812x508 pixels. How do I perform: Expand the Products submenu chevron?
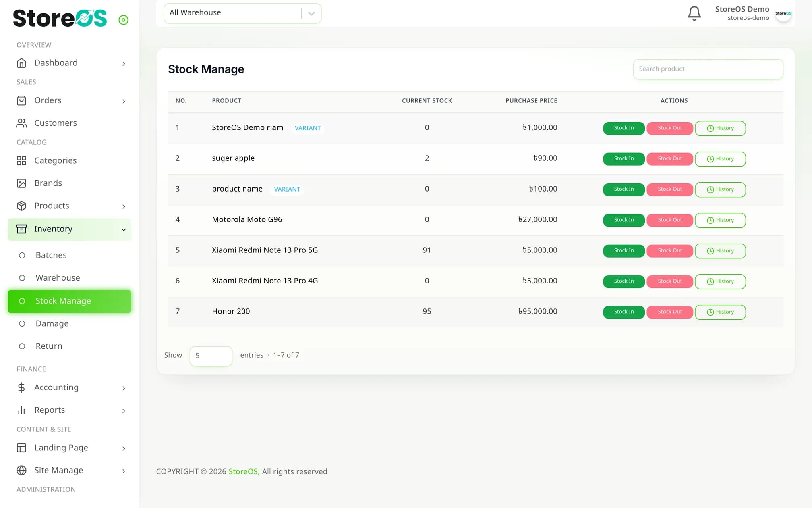[124, 206]
